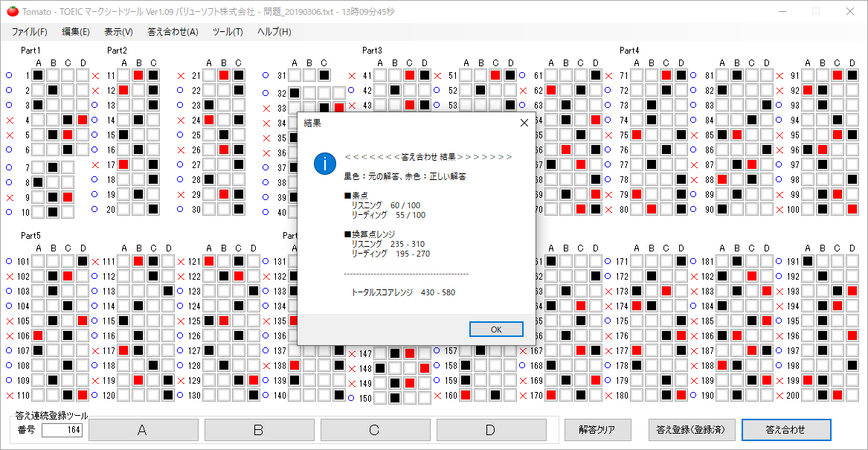
Task: Close the 結果 dialog with X
Action: pos(523,123)
